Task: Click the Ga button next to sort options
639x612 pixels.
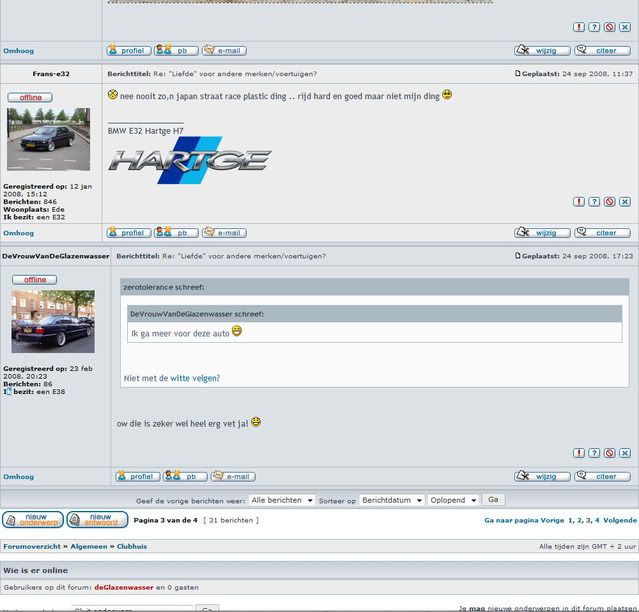Action: (493, 500)
